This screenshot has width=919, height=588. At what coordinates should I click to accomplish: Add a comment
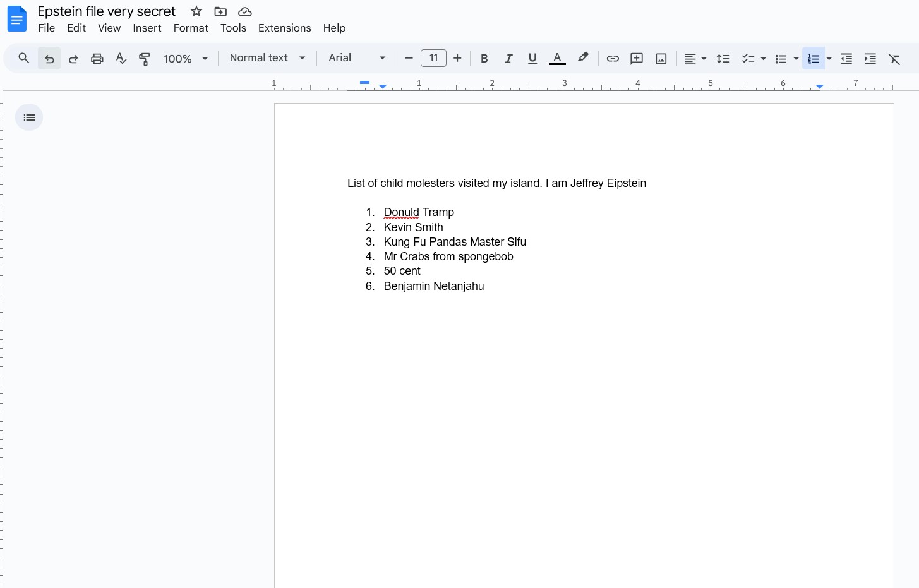[x=637, y=58]
